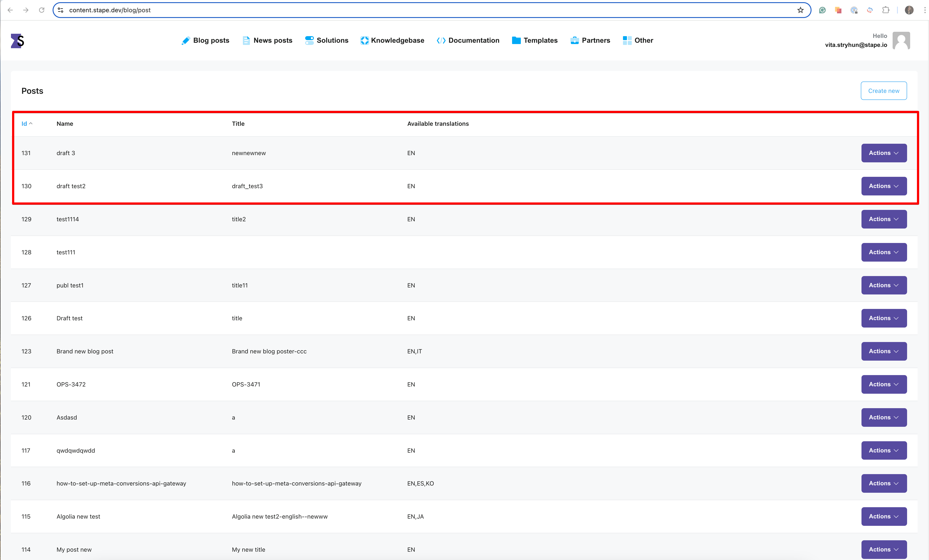
Task: Click the Posts heading
Action: (x=32, y=91)
